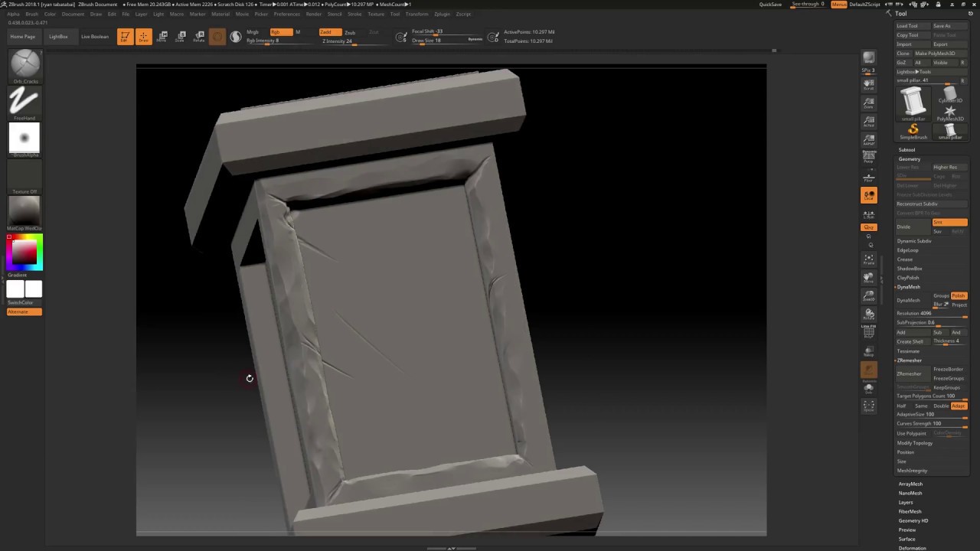Click the Zoom3D icon on right shelf
This screenshot has height=551, width=980.
point(868,296)
